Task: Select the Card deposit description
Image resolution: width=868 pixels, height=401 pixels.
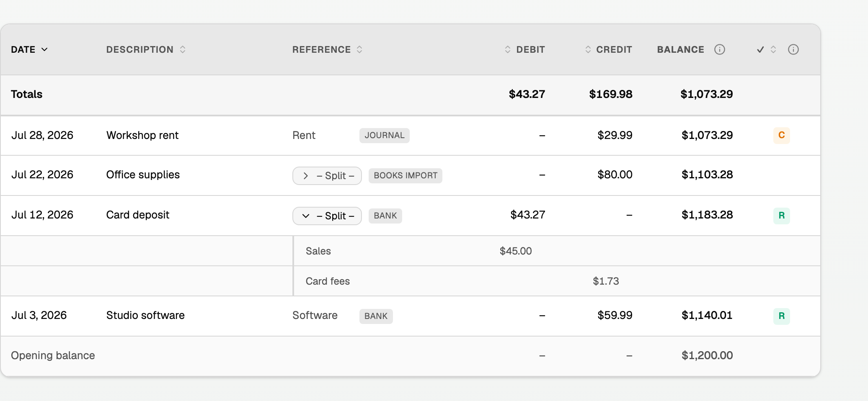Action: 138,215
